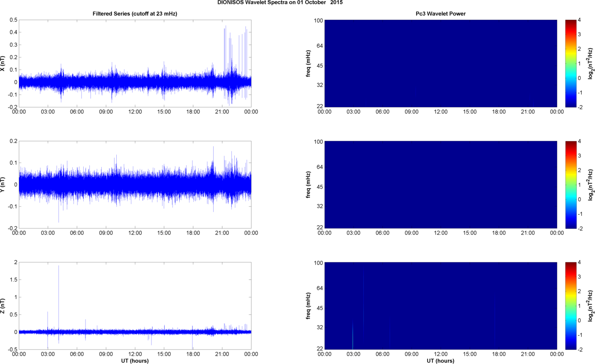Click the "12:00" tick under X (nT) series
Image resolution: width=595 pixels, height=364 pixels.
click(135, 111)
